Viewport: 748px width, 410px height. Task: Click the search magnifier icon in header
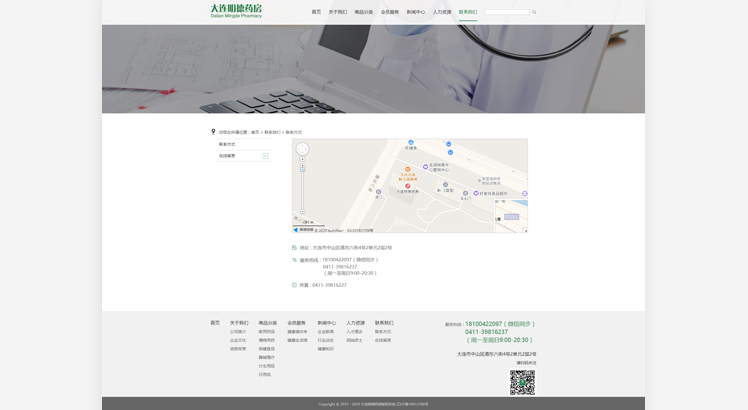534,12
